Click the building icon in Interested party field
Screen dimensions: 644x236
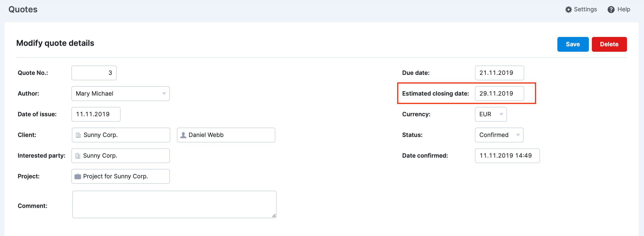click(78, 156)
